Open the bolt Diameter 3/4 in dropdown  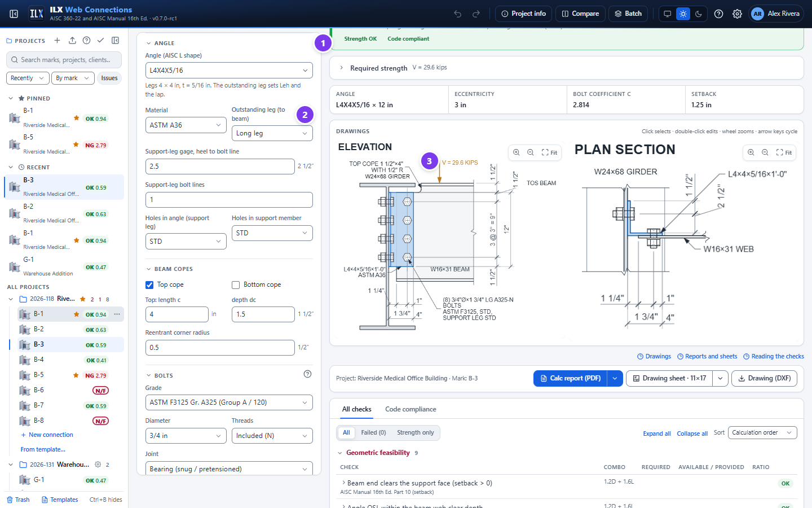click(186, 436)
